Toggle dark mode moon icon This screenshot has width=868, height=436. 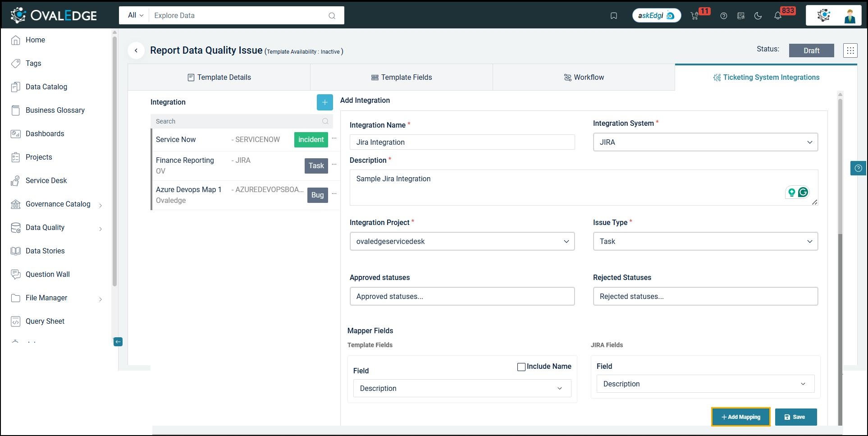click(758, 16)
